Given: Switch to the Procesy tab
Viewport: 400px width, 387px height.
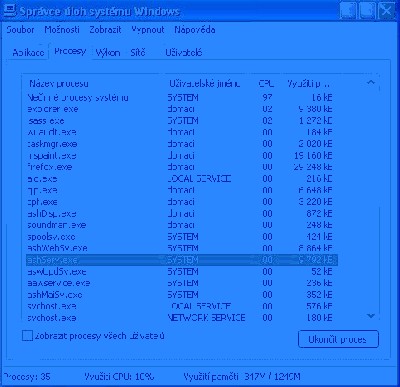Looking at the screenshot, I should [70, 51].
